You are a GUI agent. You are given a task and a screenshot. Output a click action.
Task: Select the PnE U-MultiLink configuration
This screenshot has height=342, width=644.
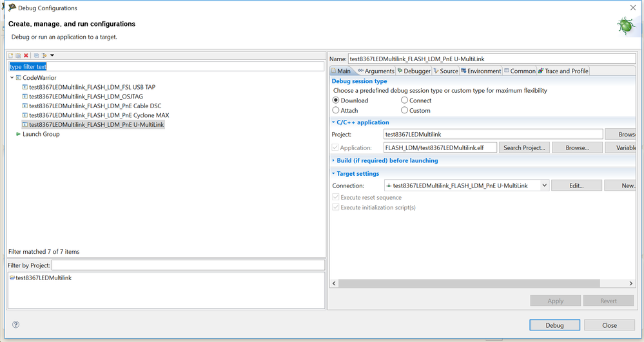point(96,125)
